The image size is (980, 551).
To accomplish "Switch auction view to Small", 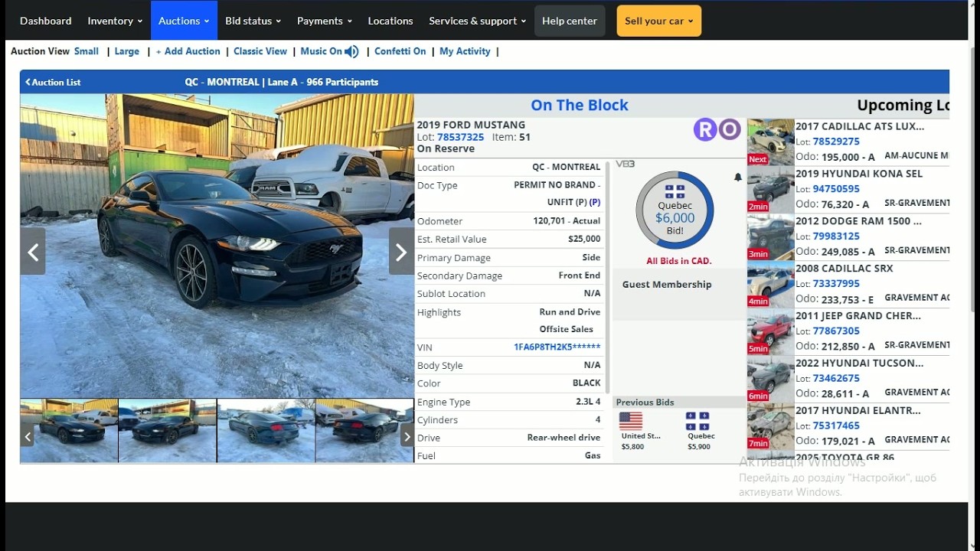I will click(x=87, y=51).
